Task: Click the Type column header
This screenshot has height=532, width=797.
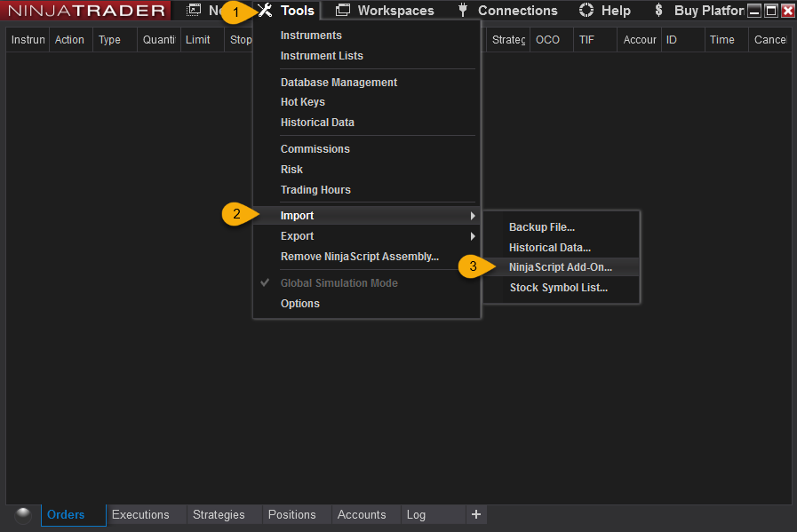Action: click(115, 40)
